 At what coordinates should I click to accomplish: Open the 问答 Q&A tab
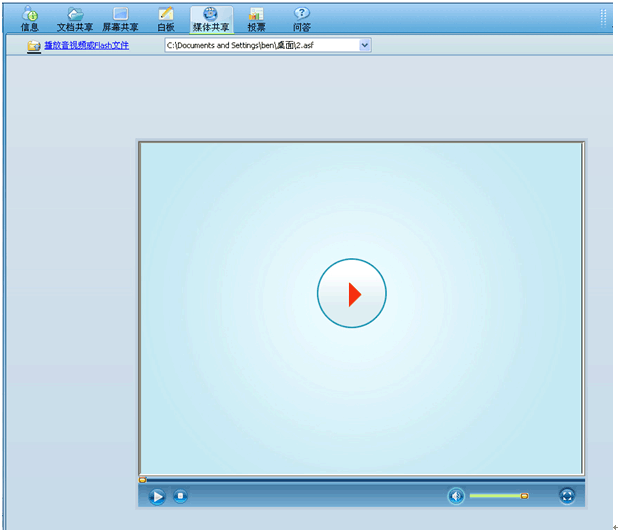click(302, 19)
